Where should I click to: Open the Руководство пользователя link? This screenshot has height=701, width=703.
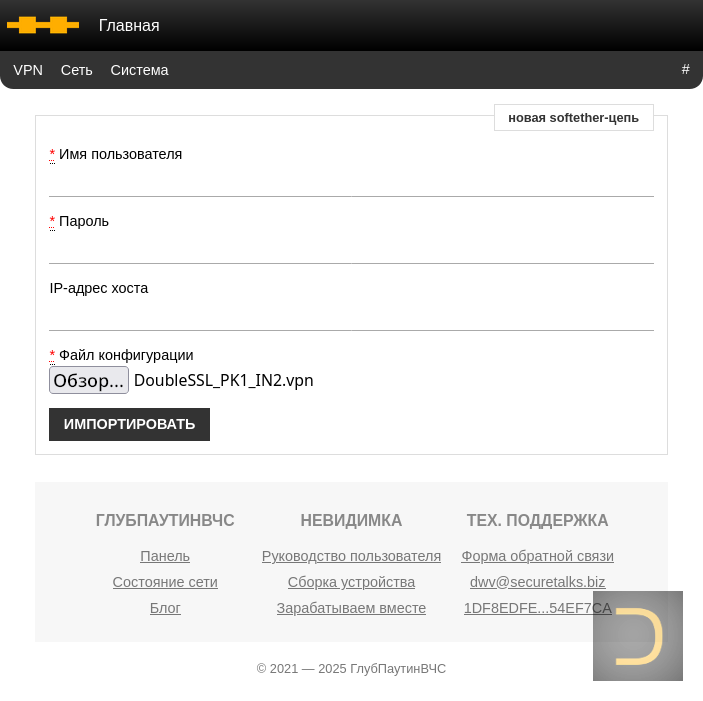pyautogui.click(x=351, y=556)
